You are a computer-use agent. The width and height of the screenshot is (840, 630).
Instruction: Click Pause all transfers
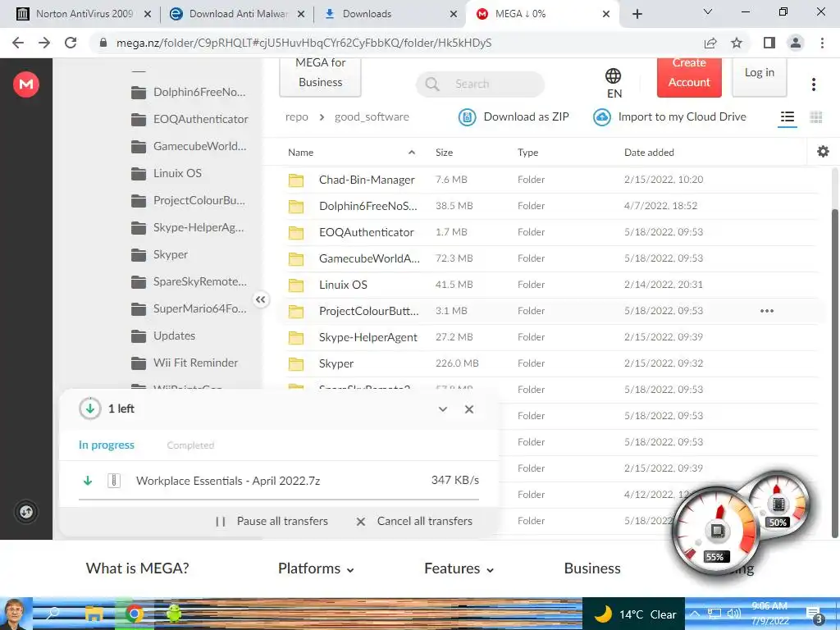[x=271, y=521]
